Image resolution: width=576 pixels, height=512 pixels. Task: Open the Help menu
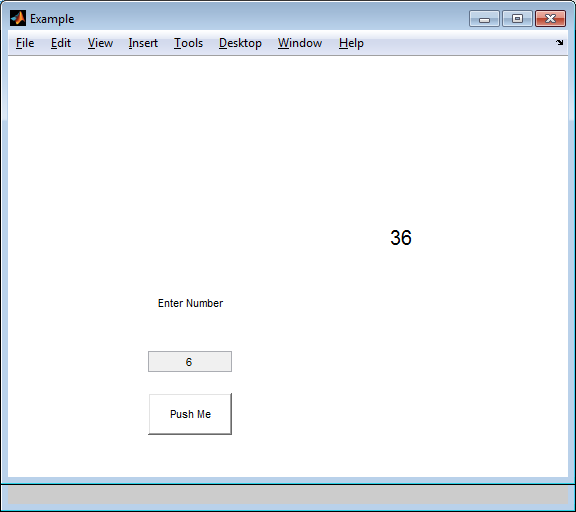click(x=351, y=43)
